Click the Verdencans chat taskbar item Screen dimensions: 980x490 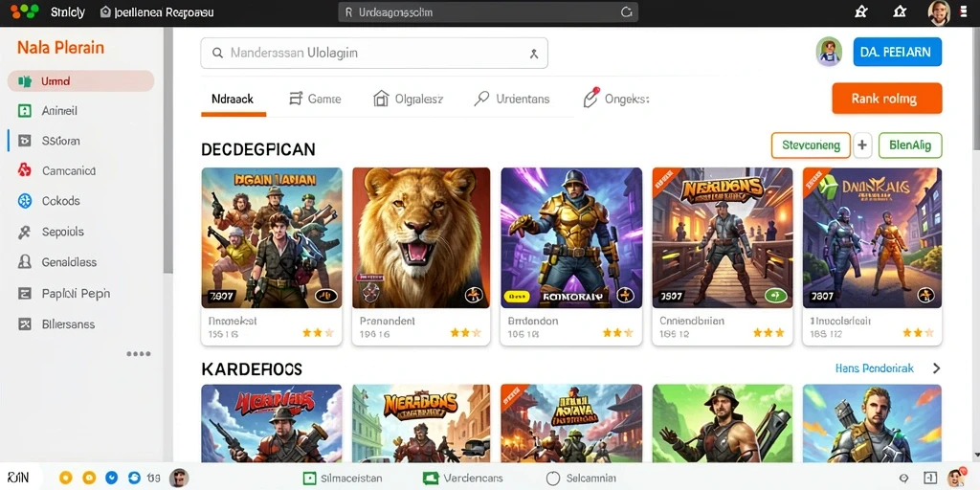pos(463,479)
